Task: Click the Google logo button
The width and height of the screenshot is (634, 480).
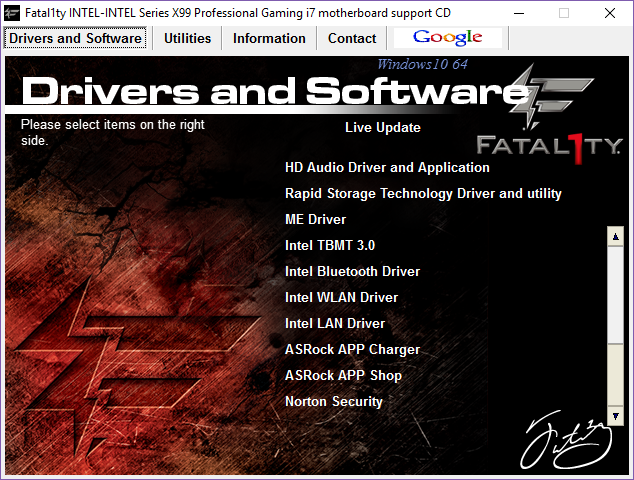Action: (x=447, y=38)
